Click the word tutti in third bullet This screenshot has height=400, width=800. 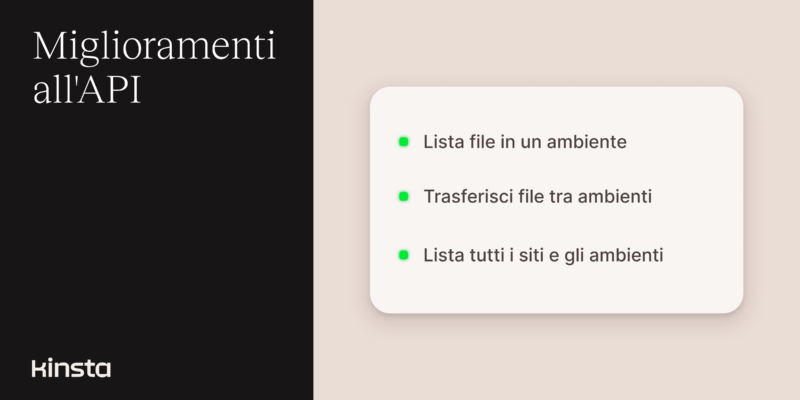[x=488, y=255]
